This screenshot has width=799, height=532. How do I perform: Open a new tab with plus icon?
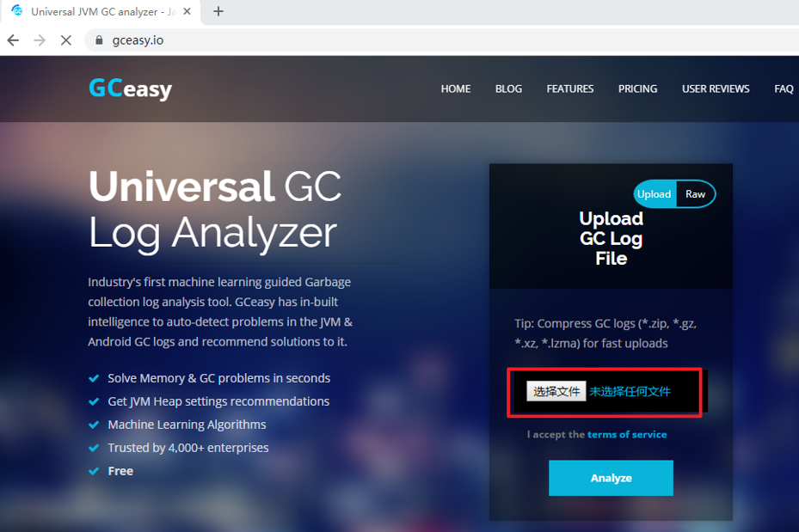click(218, 11)
